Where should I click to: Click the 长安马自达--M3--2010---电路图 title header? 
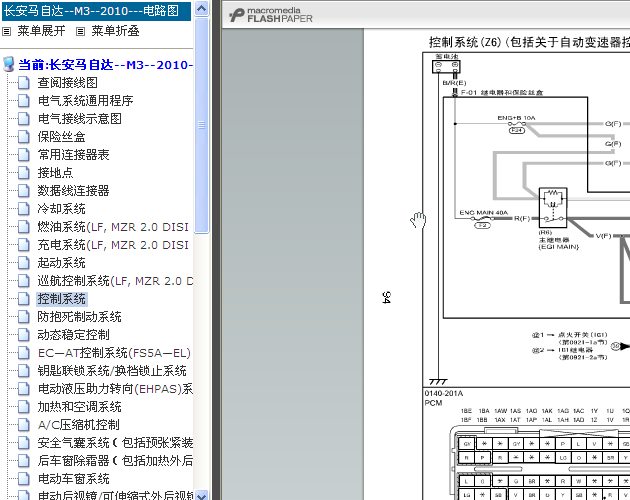(x=96, y=11)
